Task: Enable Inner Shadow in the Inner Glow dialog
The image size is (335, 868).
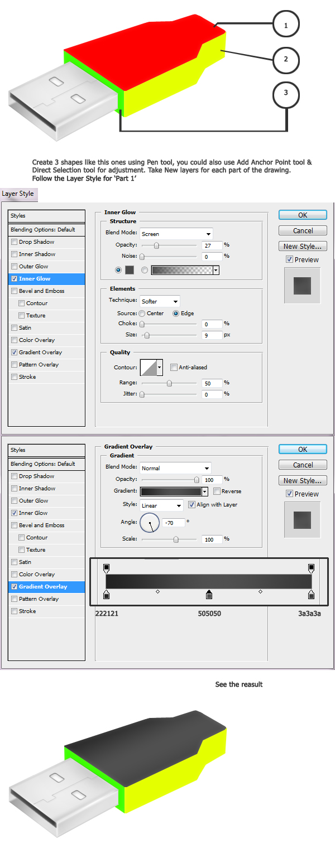Action: coord(14,254)
